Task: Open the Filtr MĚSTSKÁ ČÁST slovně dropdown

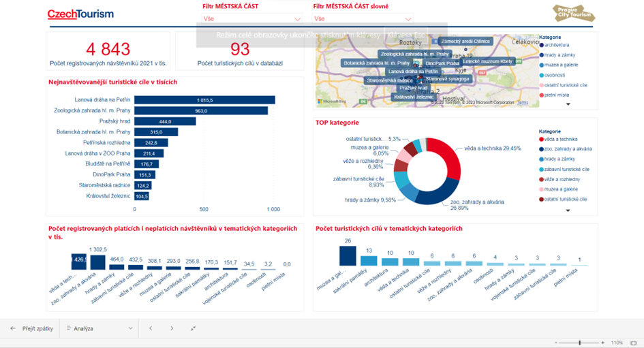Action: pyautogui.click(x=363, y=19)
